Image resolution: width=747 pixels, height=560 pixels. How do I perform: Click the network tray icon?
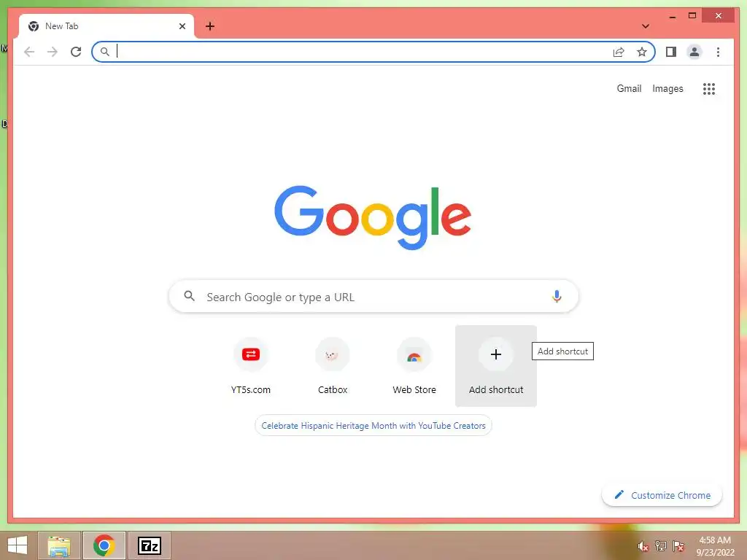(661, 546)
